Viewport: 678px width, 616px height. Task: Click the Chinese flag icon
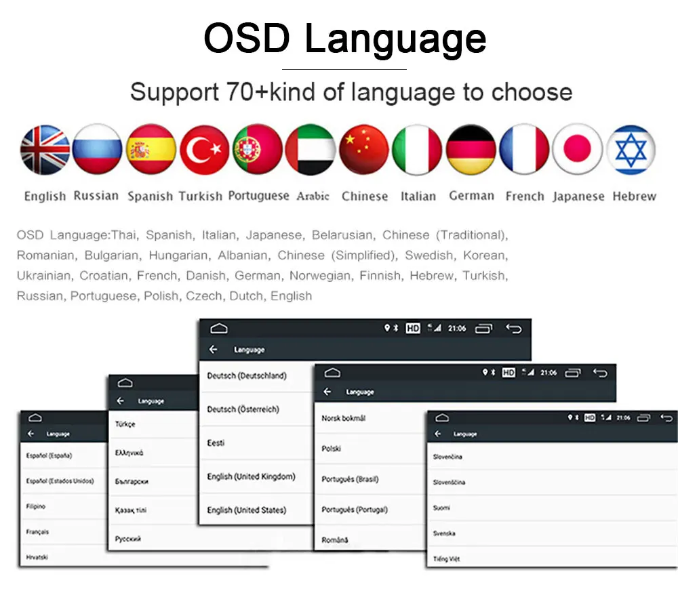(364, 150)
